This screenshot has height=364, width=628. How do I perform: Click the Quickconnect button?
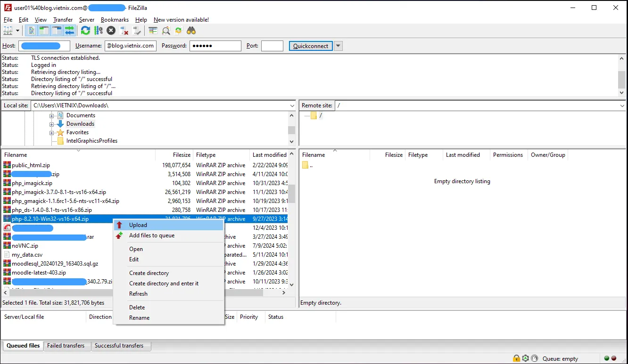pyautogui.click(x=311, y=46)
